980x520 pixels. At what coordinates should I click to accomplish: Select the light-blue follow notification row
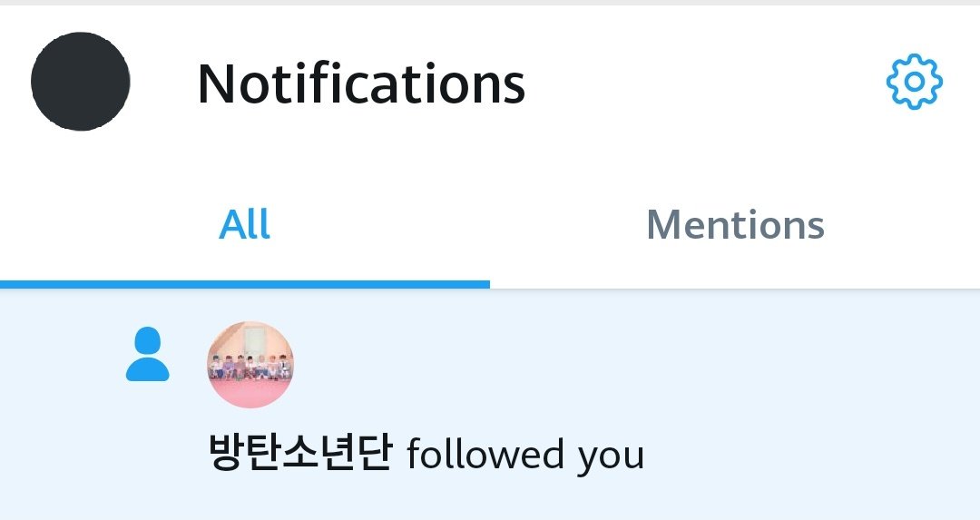[x=490, y=405]
